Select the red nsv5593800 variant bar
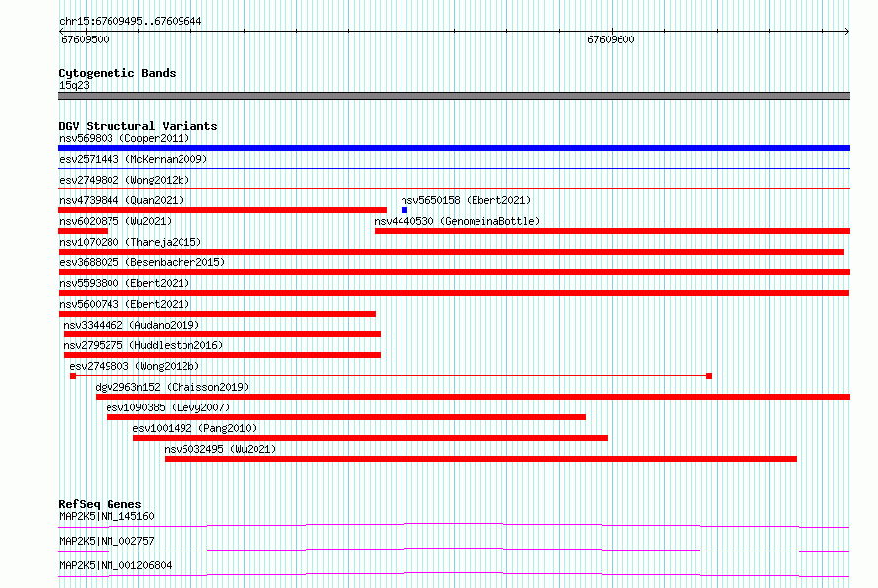 [454, 293]
